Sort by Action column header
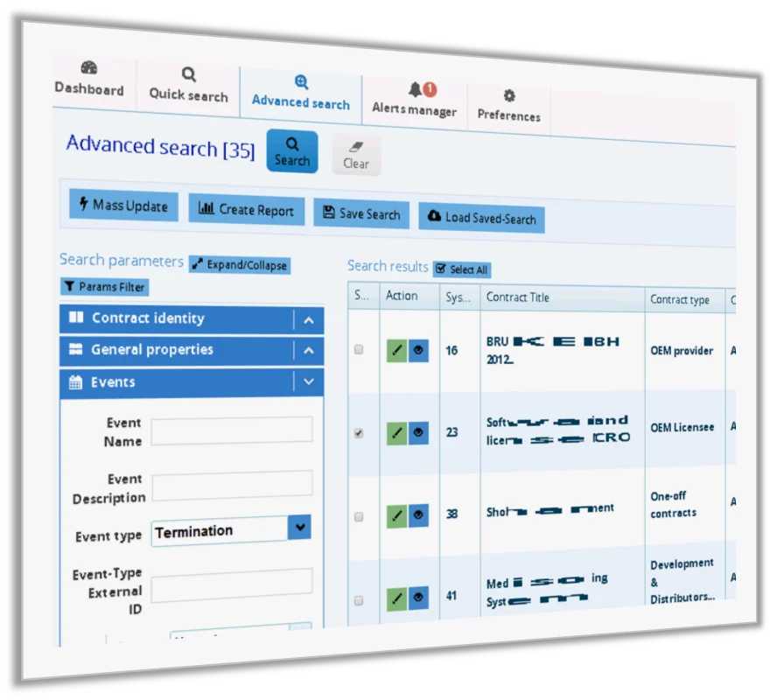This screenshot has width=770, height=700. tap(409, 296)
